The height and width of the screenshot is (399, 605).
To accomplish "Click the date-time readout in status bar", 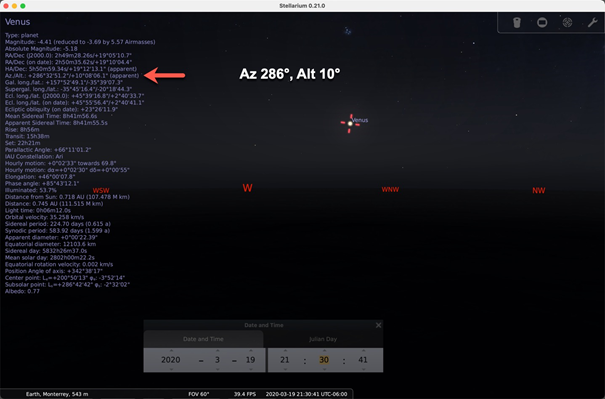I will pyautogui.click(x=306, y=394).
